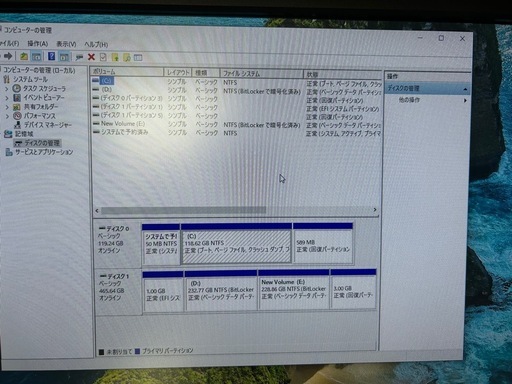Open the 他の操作 submenu arrow
The width and height of the screenshot is (512, 384).
coord(465,100)
